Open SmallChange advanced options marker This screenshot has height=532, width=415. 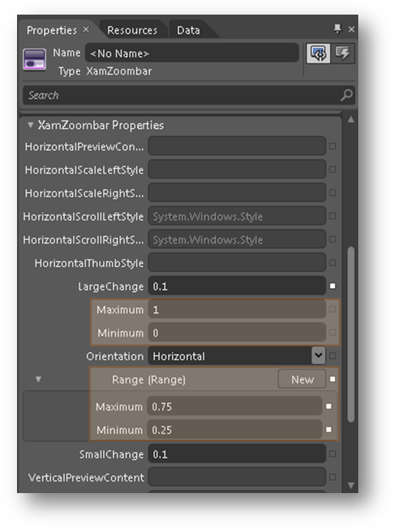(332, 454)
